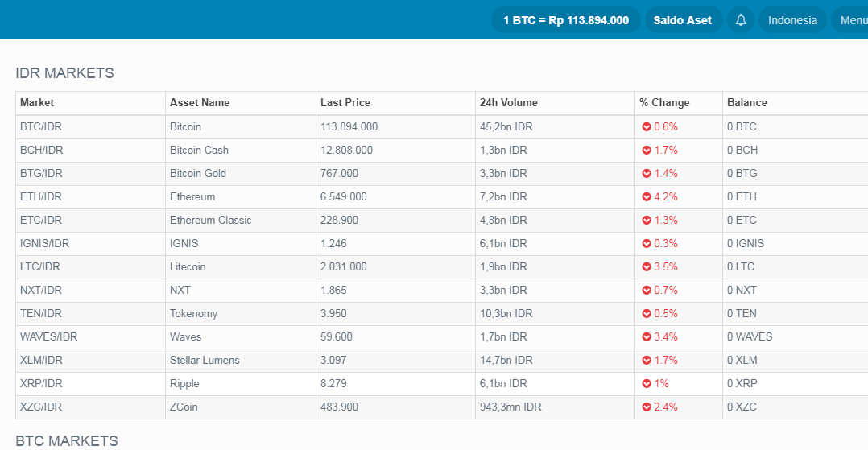Click the % Change column header
868x450 pixels.
pyautogui.click(x=664, y=103)
